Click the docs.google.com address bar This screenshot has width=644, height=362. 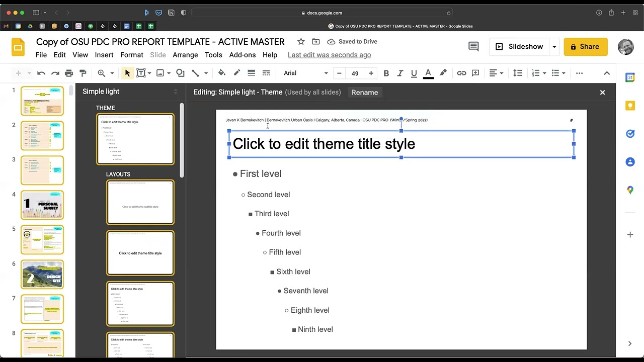coord(321,13)
